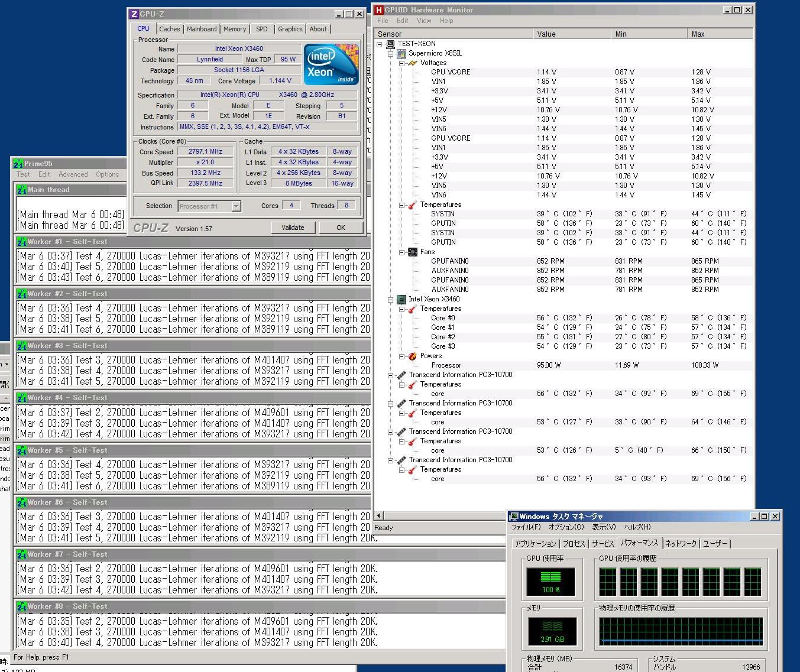Viewport: 800px width, 672px height.
Task: Click the first Transcend PC3-10700 memory icon
Action: point(401,375)
